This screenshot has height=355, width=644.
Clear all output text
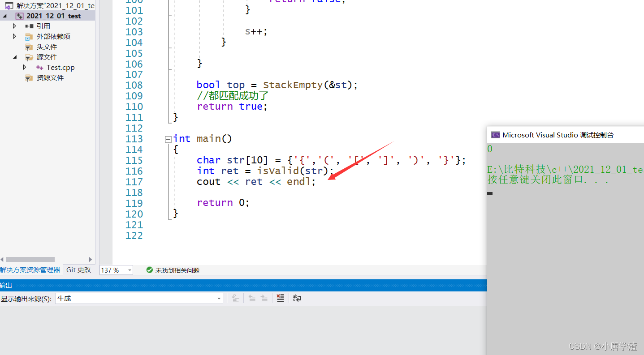point(281,298)
